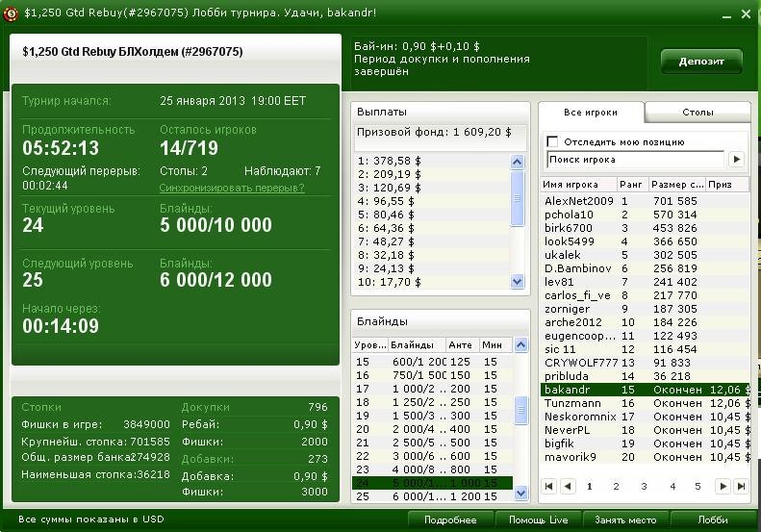This screenshot has height=532, width=761.
Task: Switch to the 'Столы' tab
Action: pyautogui.click(x=698, y=113)
